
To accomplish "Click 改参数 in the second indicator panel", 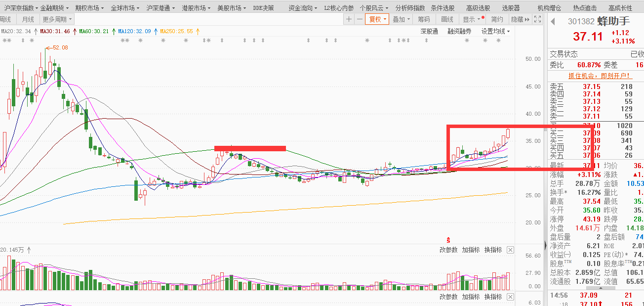I will tap(448, 297).
